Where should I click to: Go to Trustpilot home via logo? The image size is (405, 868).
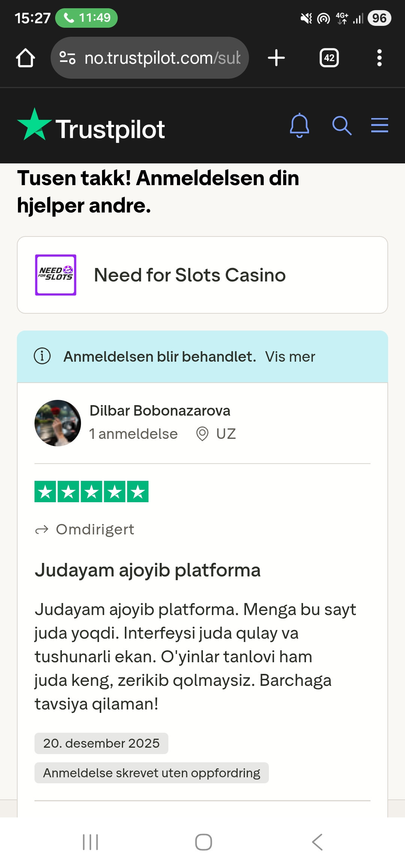[91, 126]
